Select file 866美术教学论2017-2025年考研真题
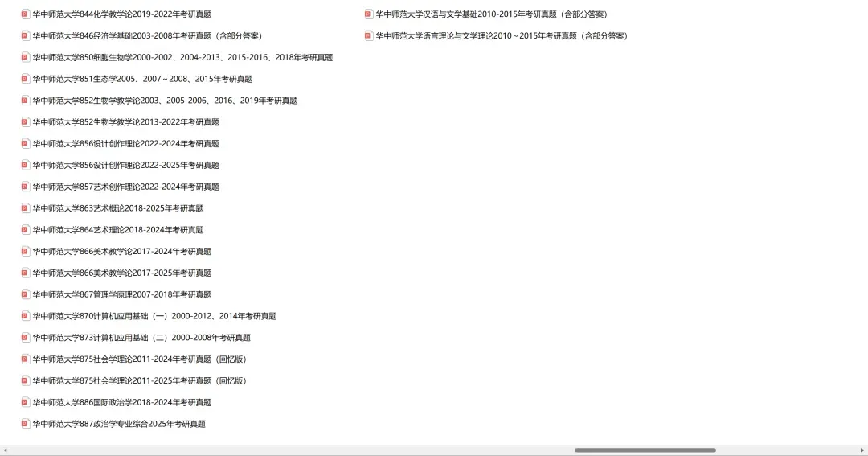The width and height of the screenshot is (868, 456). 122,273
